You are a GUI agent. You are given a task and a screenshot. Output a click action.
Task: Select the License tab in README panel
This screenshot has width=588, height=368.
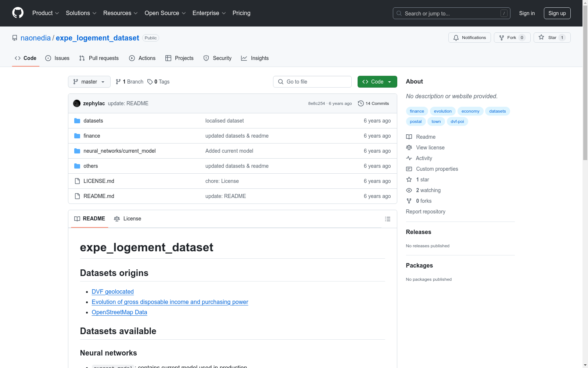tap(128, 219)
